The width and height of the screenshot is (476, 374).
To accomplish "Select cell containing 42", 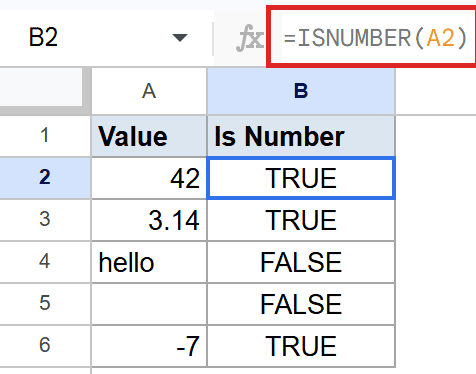I will 149,178.
